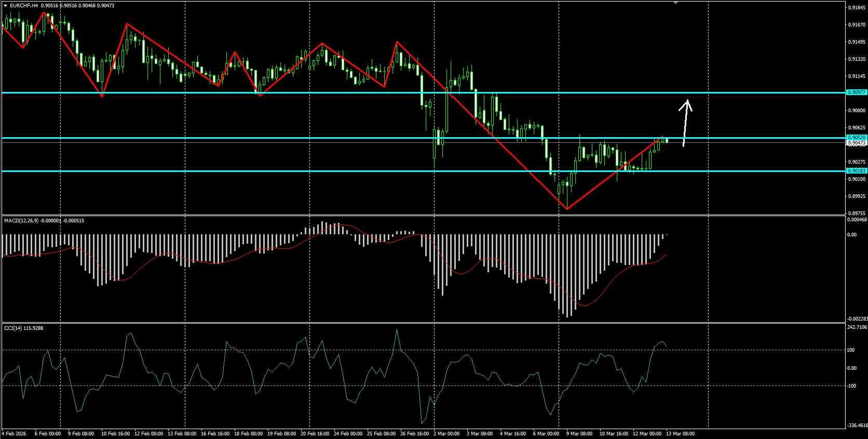Screen dimensions: 868x439
Task: Select the lowest cyan horizontal line at 0.90183
Action: (x=423, y=171)
